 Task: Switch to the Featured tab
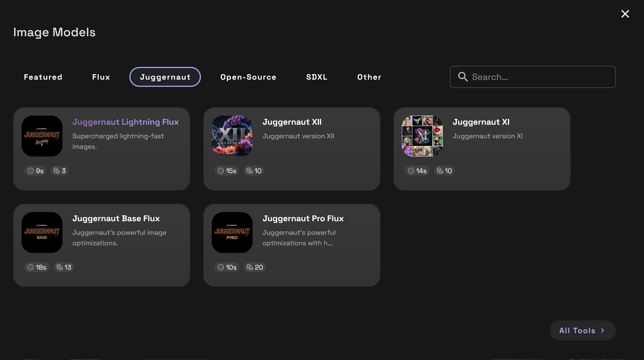43,77
